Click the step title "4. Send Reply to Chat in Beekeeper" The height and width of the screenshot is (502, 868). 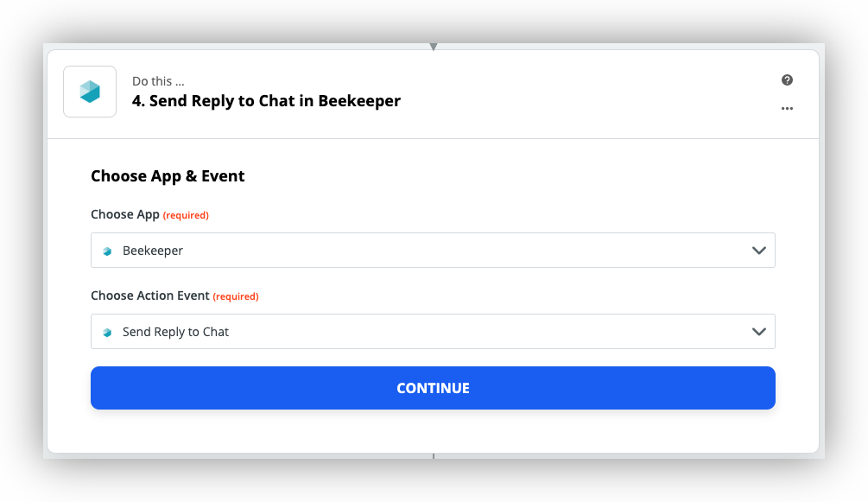(266, 101)
